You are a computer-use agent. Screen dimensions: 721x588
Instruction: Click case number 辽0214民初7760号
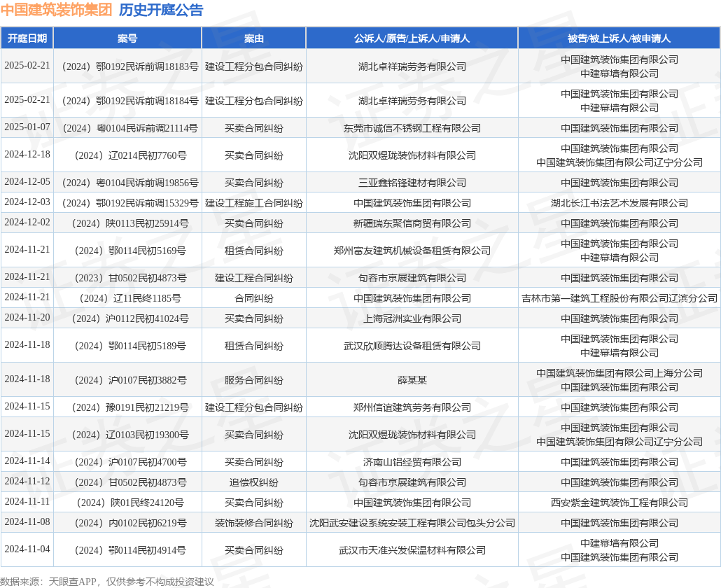130,155
